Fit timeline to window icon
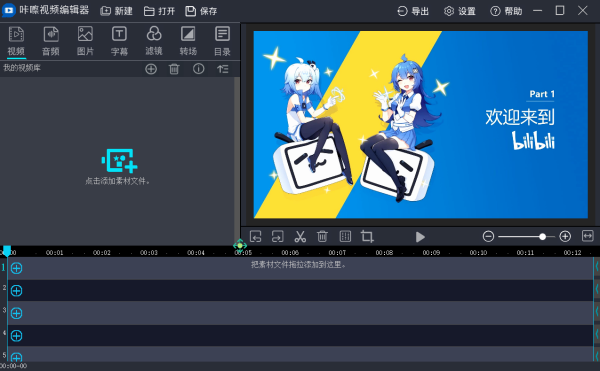 pyautogui.click(x=587, y=236)
